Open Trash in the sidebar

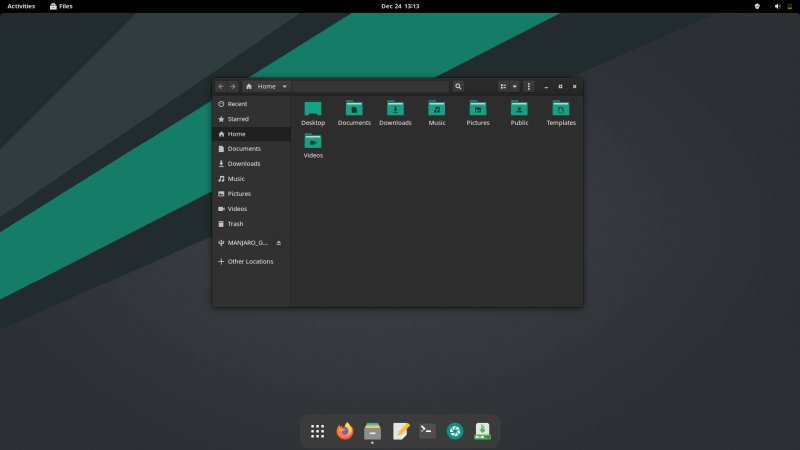[251, 224]
